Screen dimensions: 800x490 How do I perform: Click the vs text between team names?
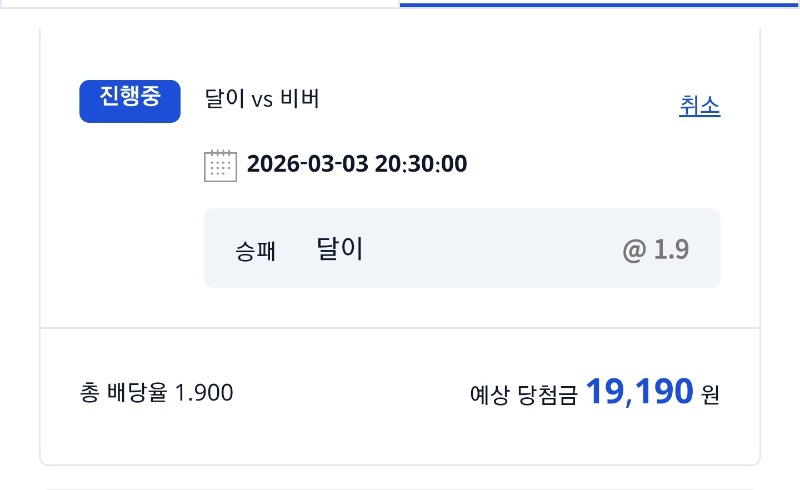(262, 100)
